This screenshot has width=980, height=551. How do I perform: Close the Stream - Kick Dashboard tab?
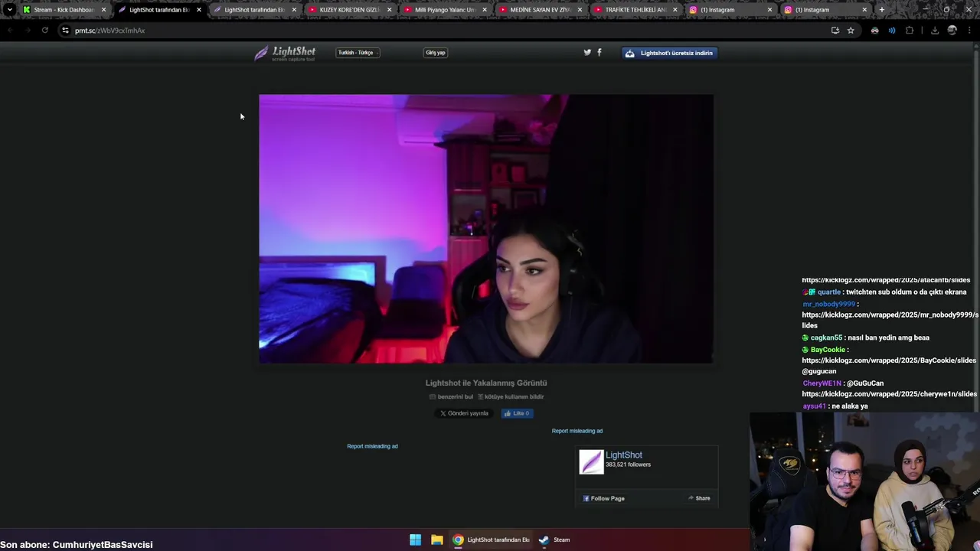click(x=103, y=10)
